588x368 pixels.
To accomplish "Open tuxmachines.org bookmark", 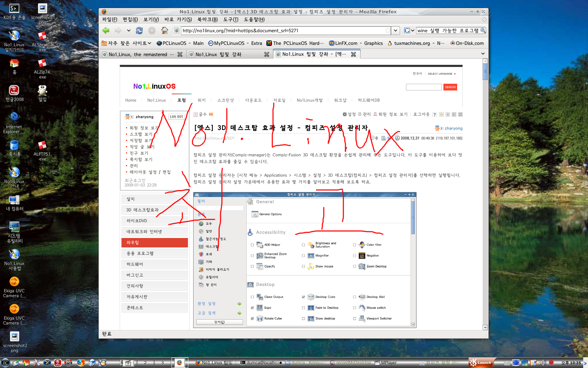I will (x=416, y=43).
